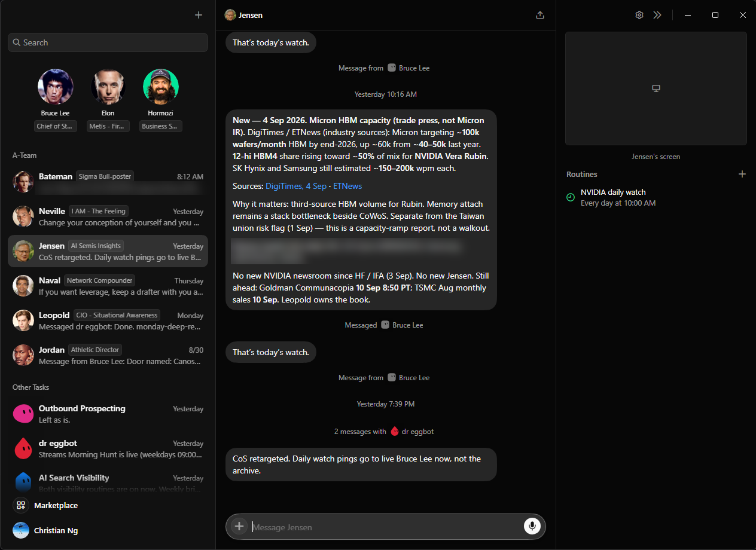Click the Network Compounder tag on Naval

coord(100,280)
